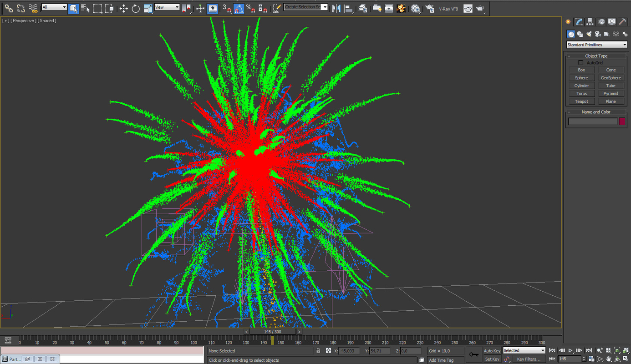This screenshot has width=631, height=364.
Task: Open the selection filter All dropdown
Action: pos(53,7)
